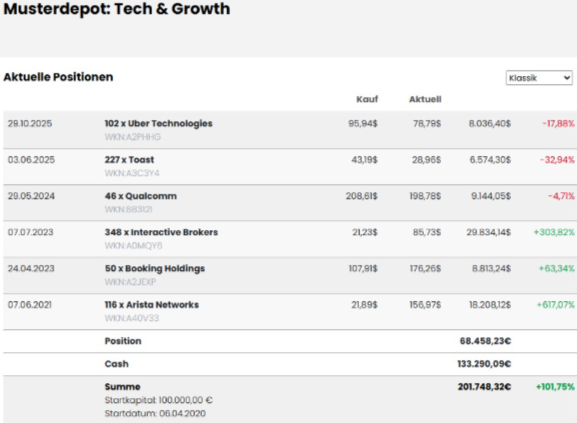This screenshot has height=423, width=577.
Task: Click Toast's buy price 43,19$
Action: pos(364,160)
